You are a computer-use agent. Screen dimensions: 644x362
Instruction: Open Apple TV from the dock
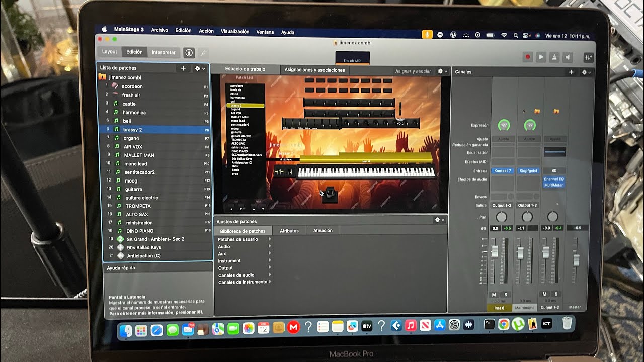click(x=367, y=327)
